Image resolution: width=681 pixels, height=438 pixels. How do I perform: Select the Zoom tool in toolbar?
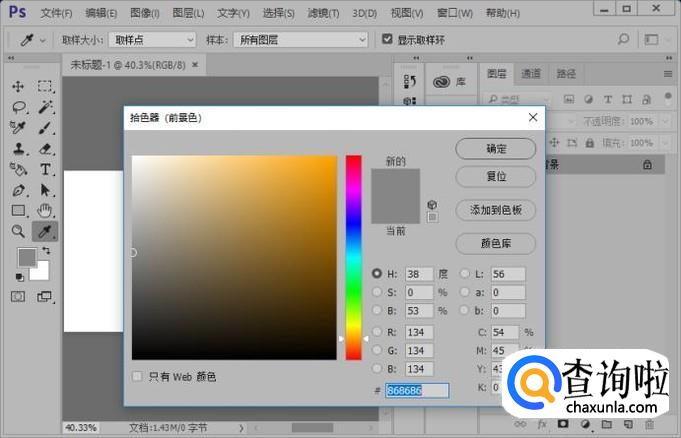(18, 231)
